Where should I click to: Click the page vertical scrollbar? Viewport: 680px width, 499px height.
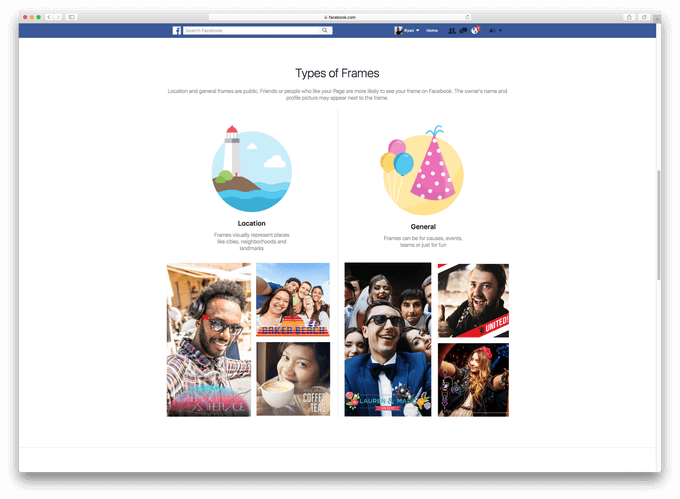click(659, 225)
